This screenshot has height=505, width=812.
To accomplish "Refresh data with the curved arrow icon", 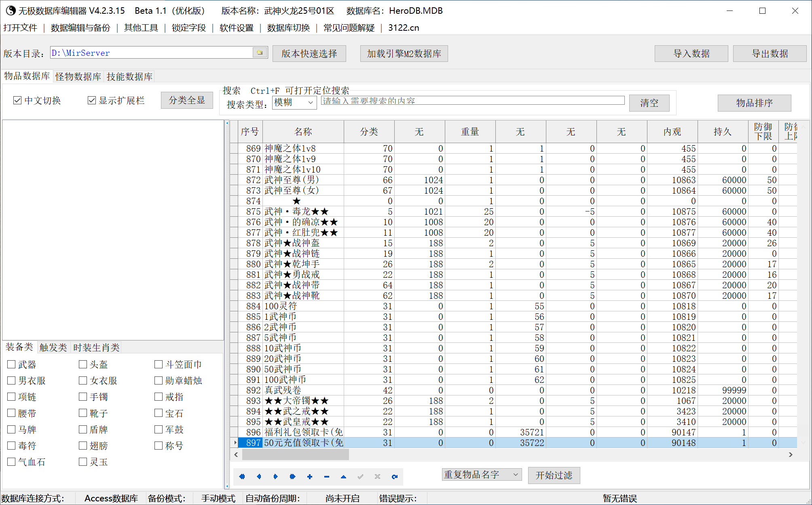I will pos(394,477).
